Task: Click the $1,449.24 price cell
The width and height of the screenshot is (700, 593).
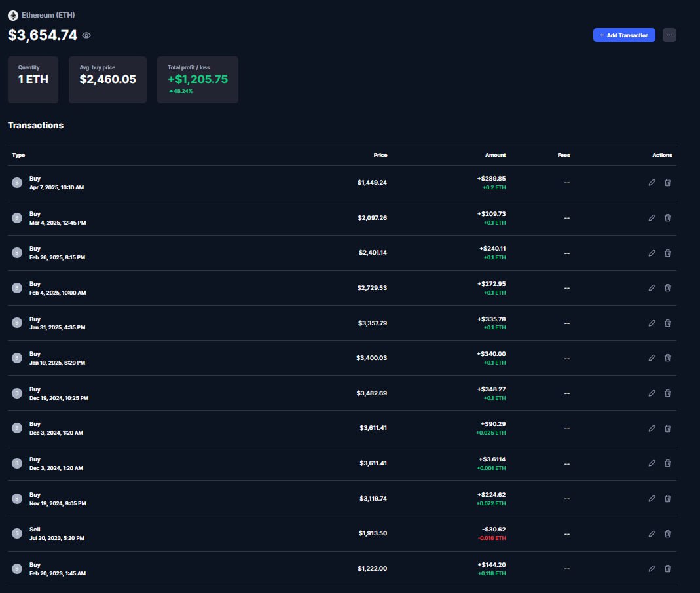Action: (373, 183)
